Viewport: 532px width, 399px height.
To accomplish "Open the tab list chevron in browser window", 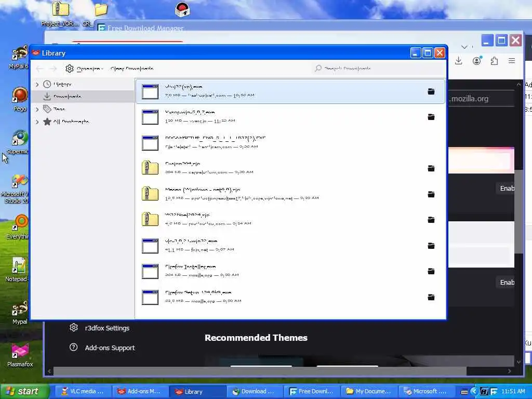I will (464, 47).
